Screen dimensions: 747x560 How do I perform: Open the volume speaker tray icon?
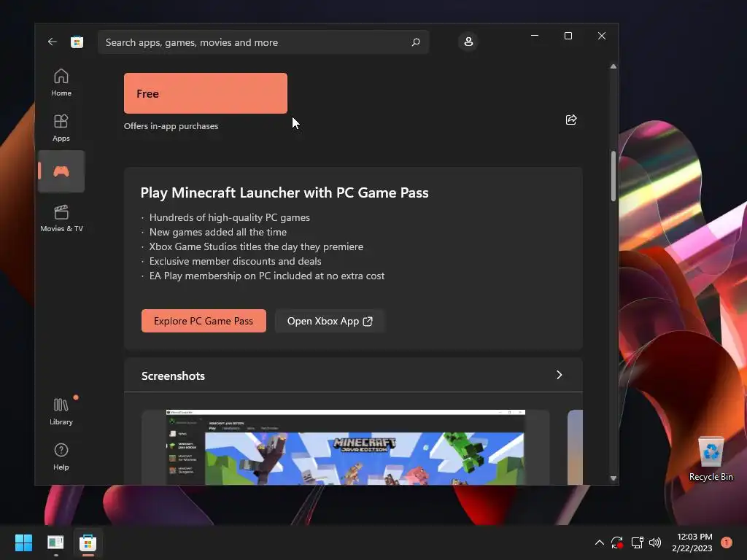coord(655,542)
